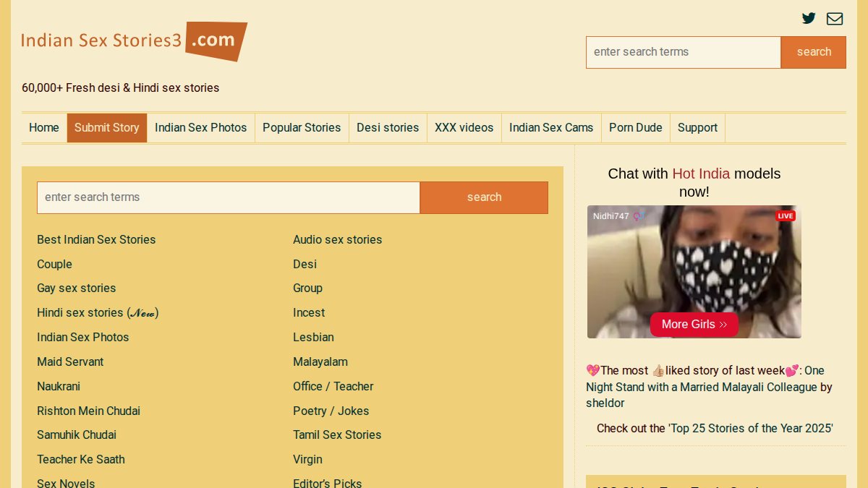Open the Sex Novels category link
Image resolution: width=868 pixels, height=488 pixels.
tap(66, 483)
